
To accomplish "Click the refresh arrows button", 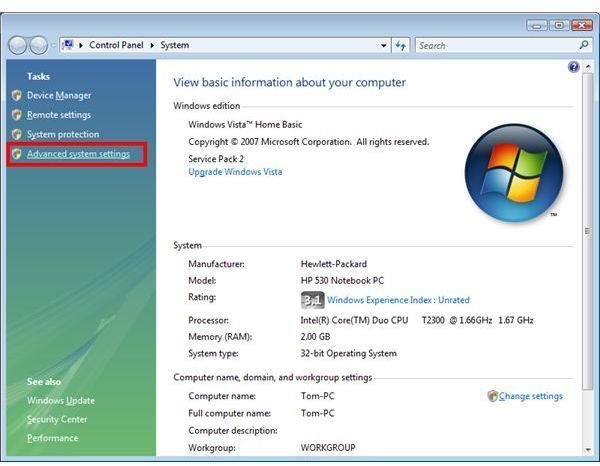I will (401, 45).
